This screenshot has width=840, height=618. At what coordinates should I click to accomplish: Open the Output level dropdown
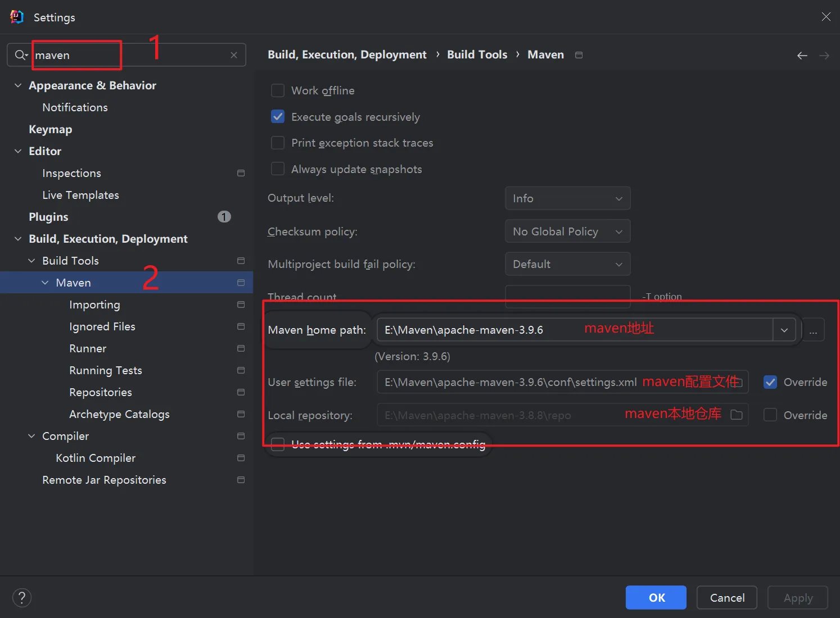coord(568,198)
